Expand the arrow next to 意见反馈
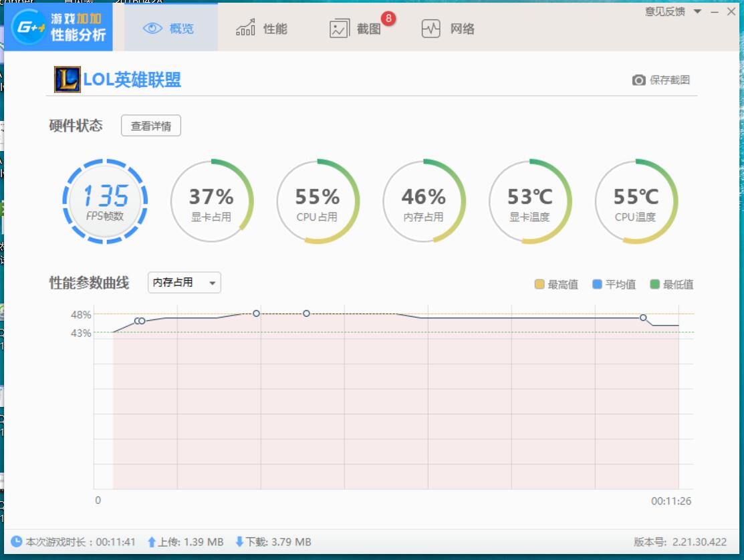Image resolution: width=744 pixels, height=560 pixels. coord(697,11)
